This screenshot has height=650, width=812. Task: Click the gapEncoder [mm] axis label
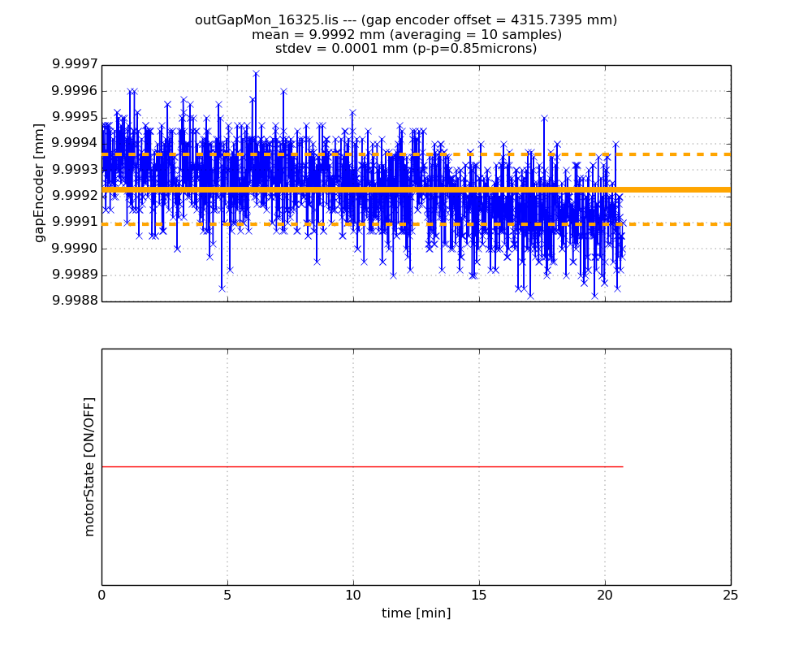pos(39,183)
